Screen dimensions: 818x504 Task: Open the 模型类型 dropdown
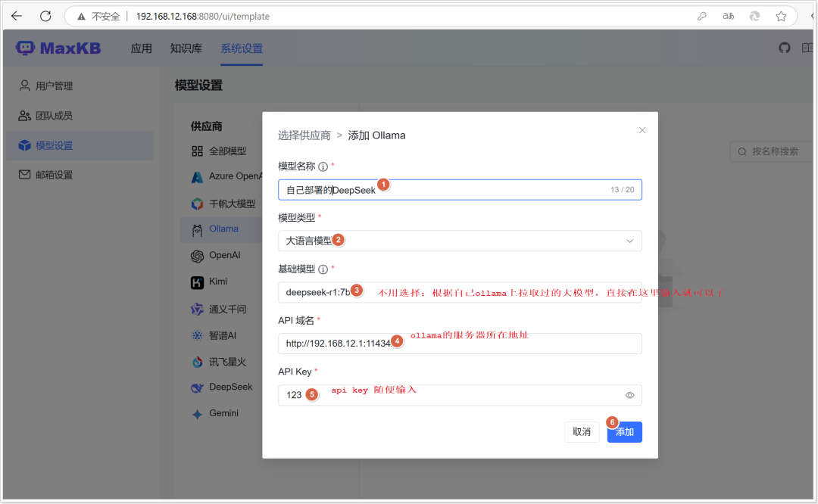(460, 241)
